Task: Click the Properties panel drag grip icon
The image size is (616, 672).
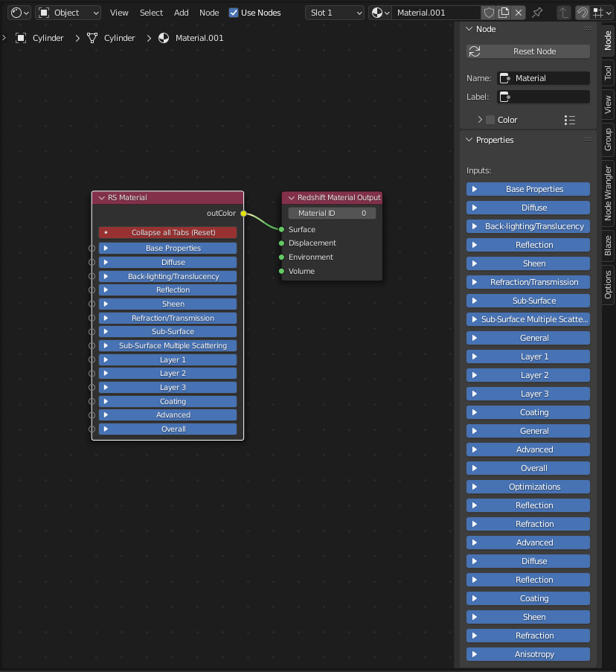Action: click(588, 140)
